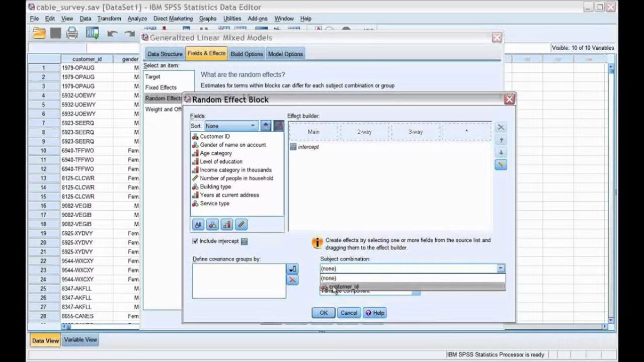This screenshot has height=362, width=644.
Task: Switch to the Build Options tab
Action: pos(247,54)
